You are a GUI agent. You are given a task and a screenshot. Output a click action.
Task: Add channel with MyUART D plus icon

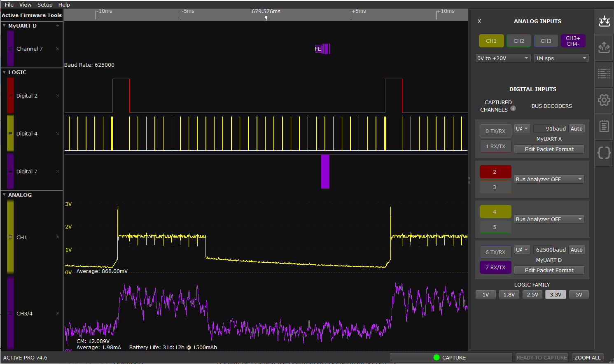[x=58, y=26]
